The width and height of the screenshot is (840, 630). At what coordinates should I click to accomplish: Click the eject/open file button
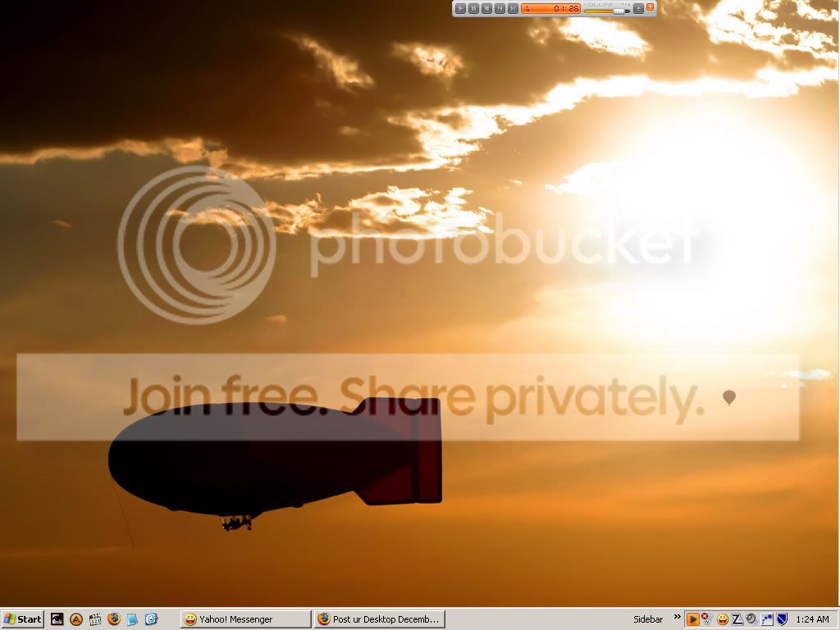[638, 8]
